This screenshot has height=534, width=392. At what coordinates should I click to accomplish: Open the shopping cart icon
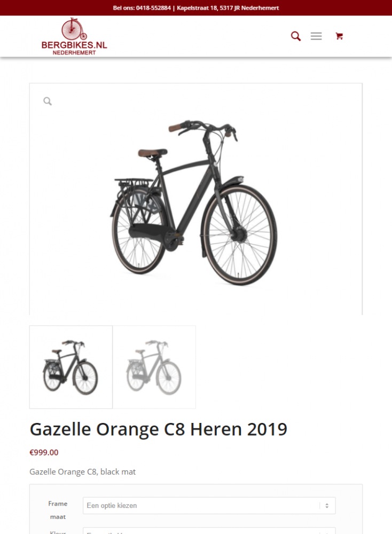(x=339, y=36)
